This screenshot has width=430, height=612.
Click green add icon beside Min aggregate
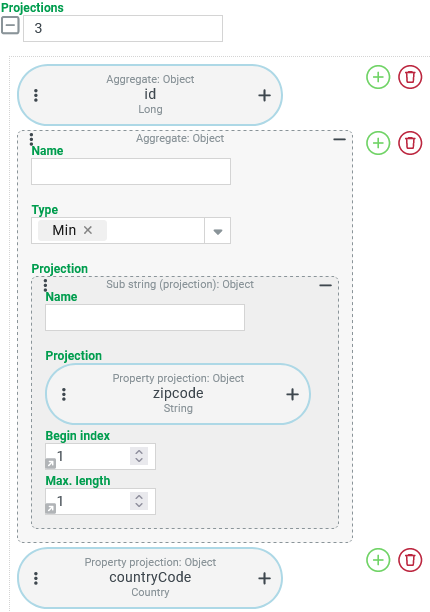(x=378, y=143)
